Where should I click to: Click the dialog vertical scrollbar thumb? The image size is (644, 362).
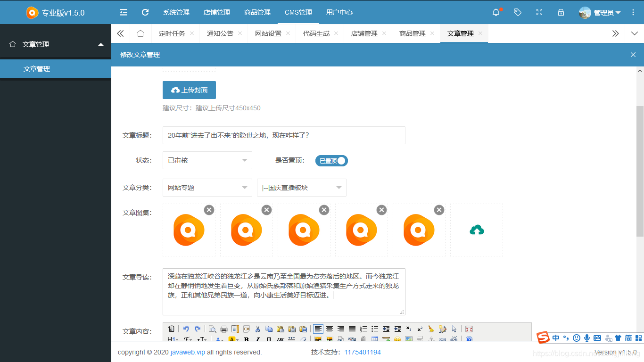tap(640, 171)
